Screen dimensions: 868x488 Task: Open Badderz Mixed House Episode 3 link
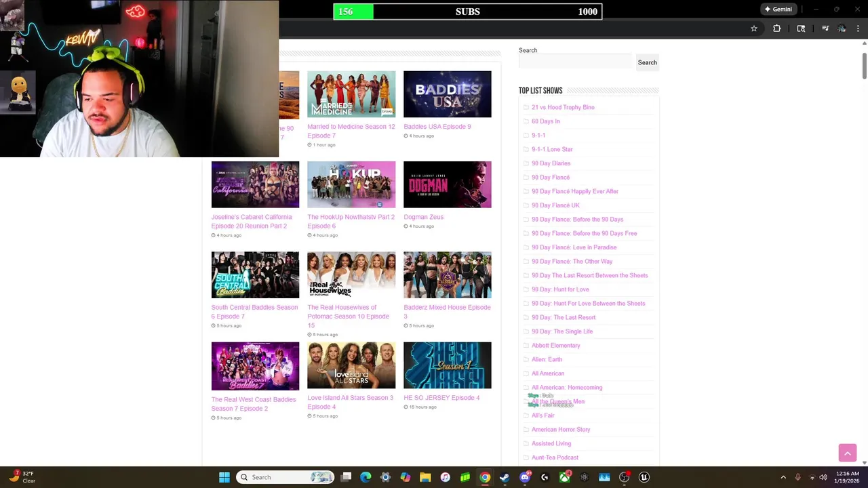(447, 312)
